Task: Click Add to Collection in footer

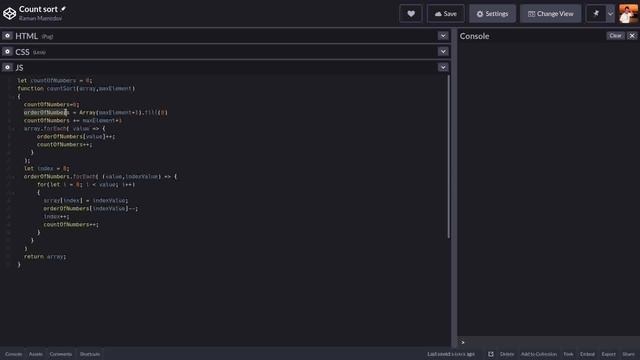Action: tap(539, 354)
